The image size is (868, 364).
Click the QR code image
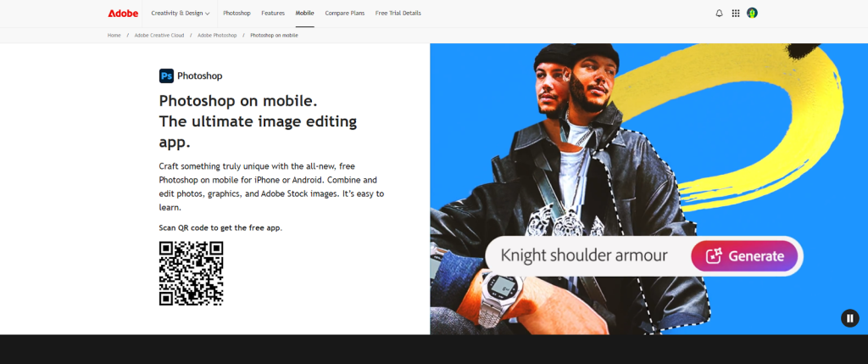tap(191, 273)
